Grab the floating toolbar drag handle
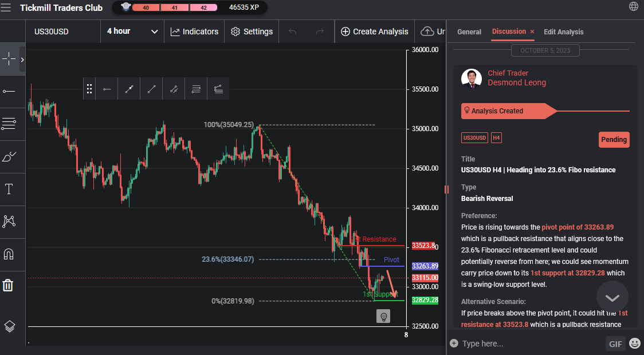This screenshot has height=355, width=644. tap(89, 89)
